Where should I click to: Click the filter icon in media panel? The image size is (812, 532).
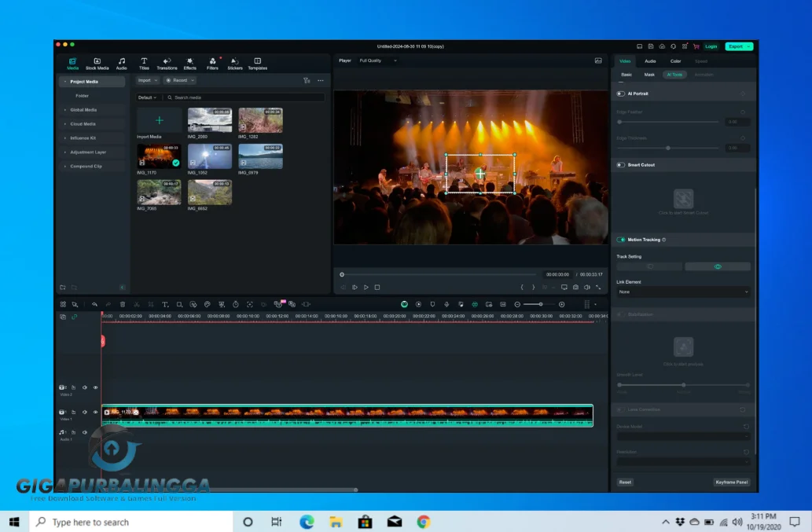(x=307, y=80)
